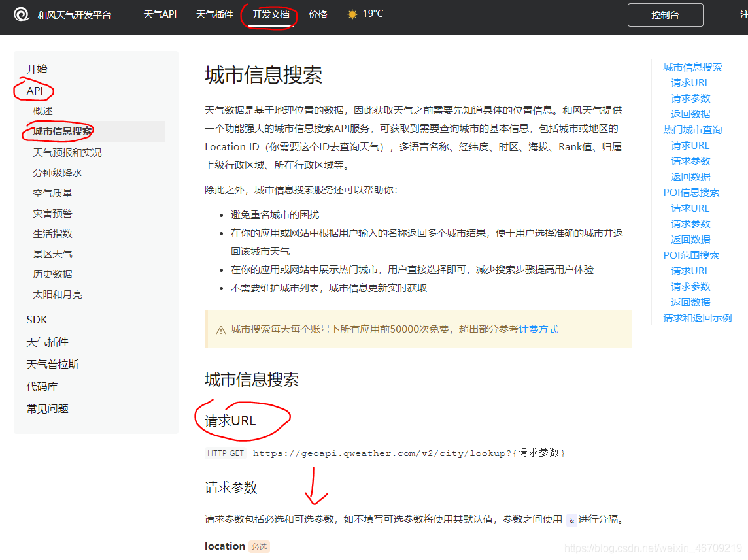
Task: Click the 请求URL section heading
Action: coord(230,421)
